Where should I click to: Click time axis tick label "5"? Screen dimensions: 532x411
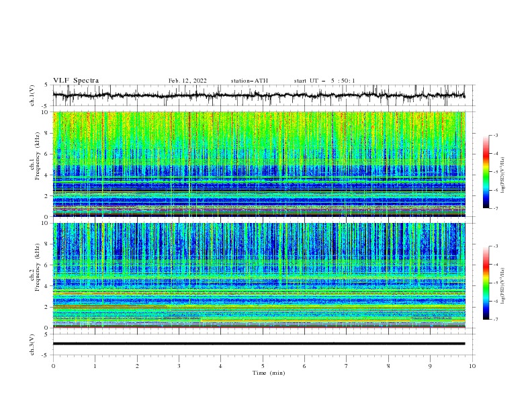coord(263,366)
